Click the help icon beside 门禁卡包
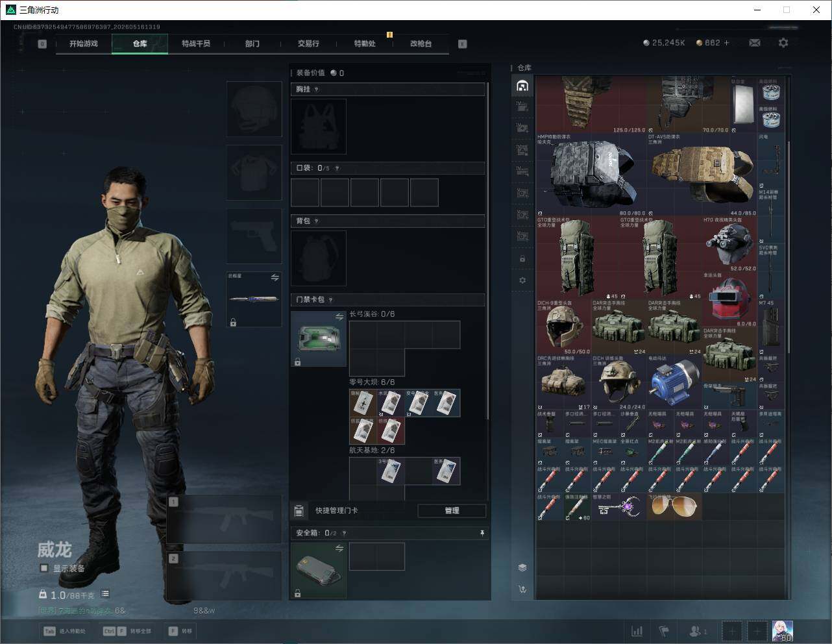This screenshot has height=644, width=832. [x=330, y=300]
